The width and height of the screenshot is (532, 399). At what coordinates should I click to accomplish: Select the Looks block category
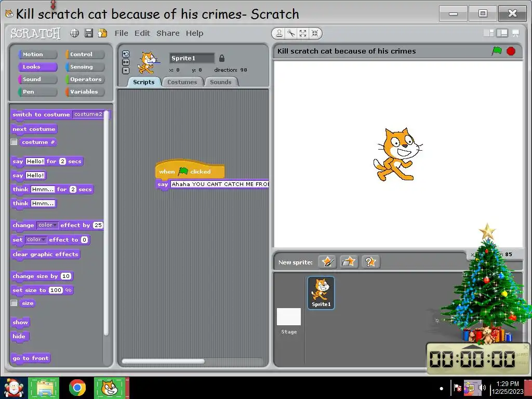[x=37, y=67]
